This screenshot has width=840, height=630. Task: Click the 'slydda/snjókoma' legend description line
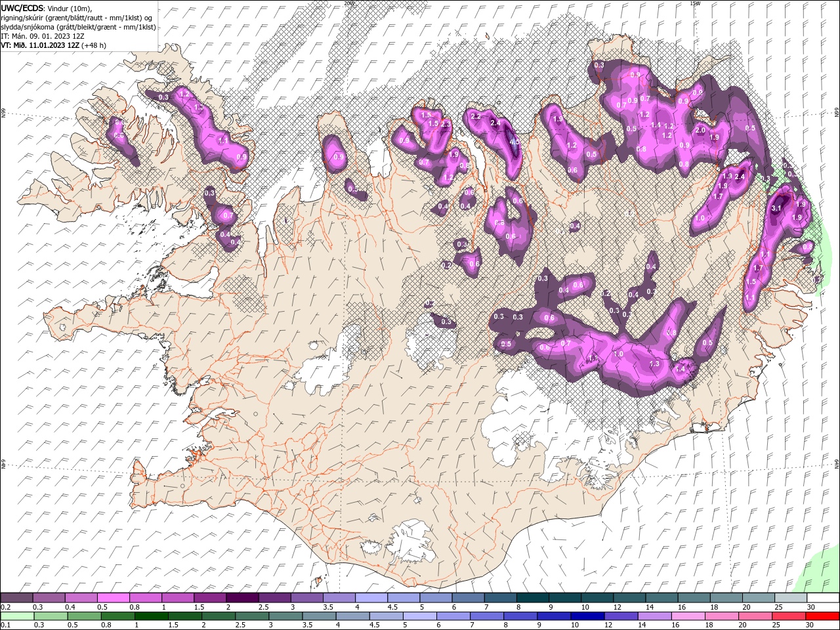coord(79,27)
